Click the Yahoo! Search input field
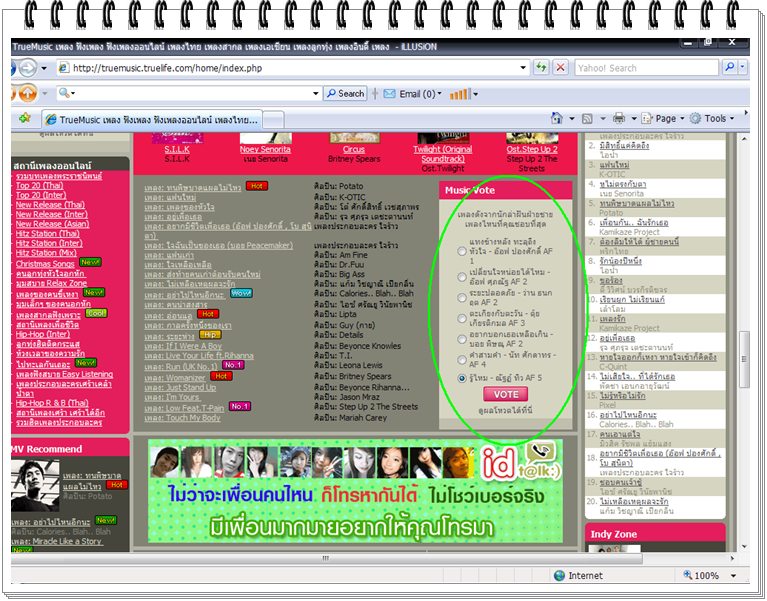The width and height of the screenshot is (767, 601). point(646,68)
